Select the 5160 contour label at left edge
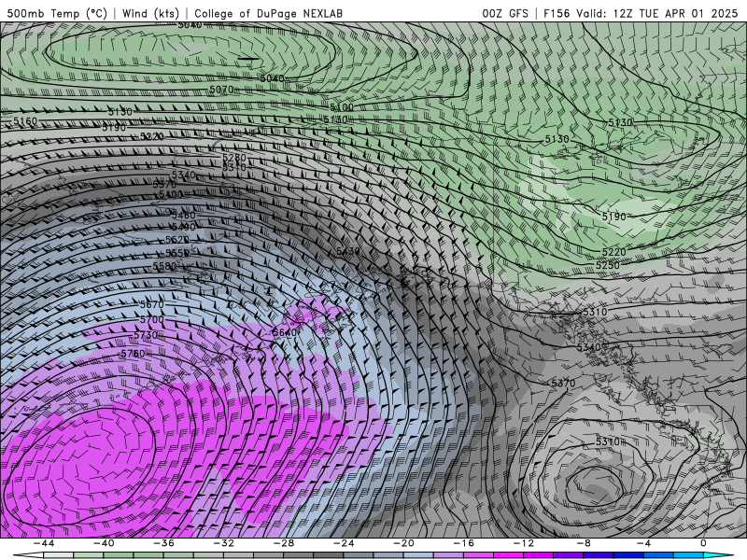The image size is (747, 560). pyautogui.click(x=25, y=121)
